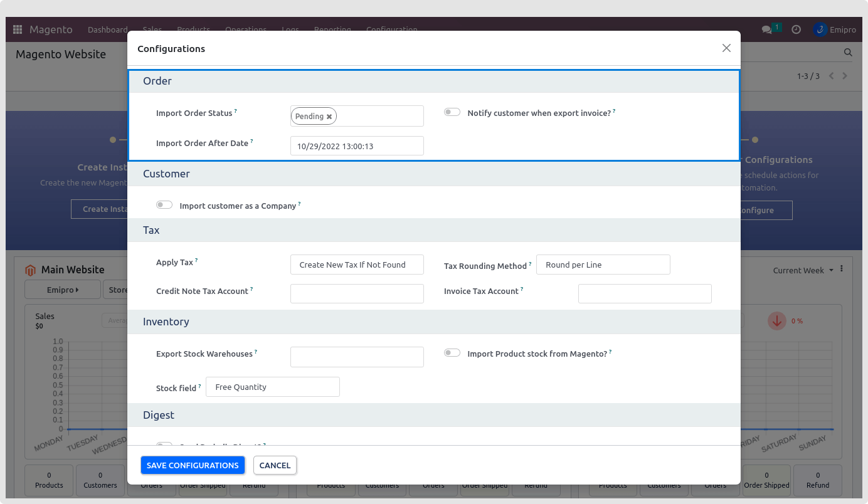Toggle Notify customer when export invoice
868x504 pixels.
(452, 112)
